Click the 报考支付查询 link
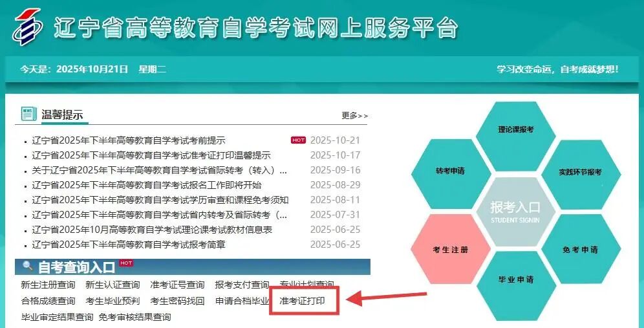This screenshot has height=328, width=644. (x=242, y=285)
